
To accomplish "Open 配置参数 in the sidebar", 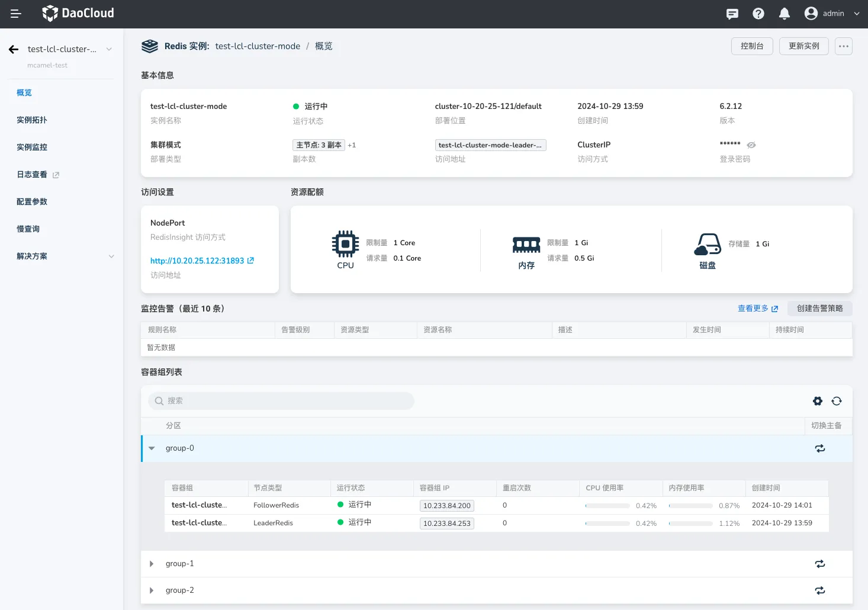I will point(32,202).
